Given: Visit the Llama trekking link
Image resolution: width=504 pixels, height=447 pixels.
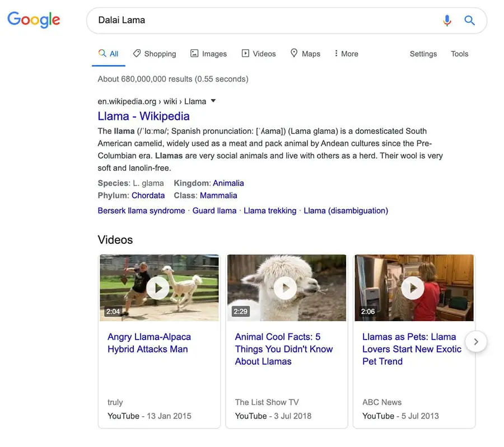Looking at the screenshot, I should pos(270,211).
